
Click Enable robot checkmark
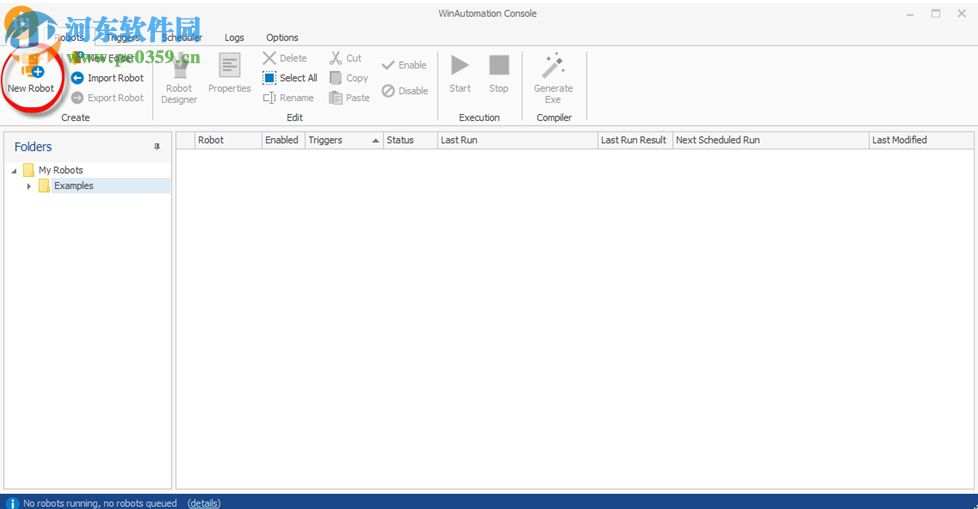coord(404,65)
